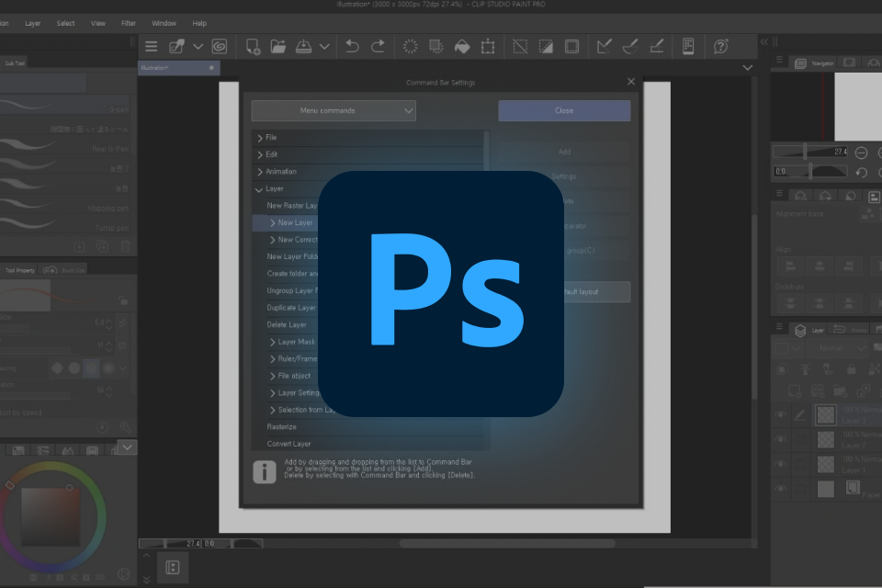Adjust the Navigator rotation slider

pos(811,172)
